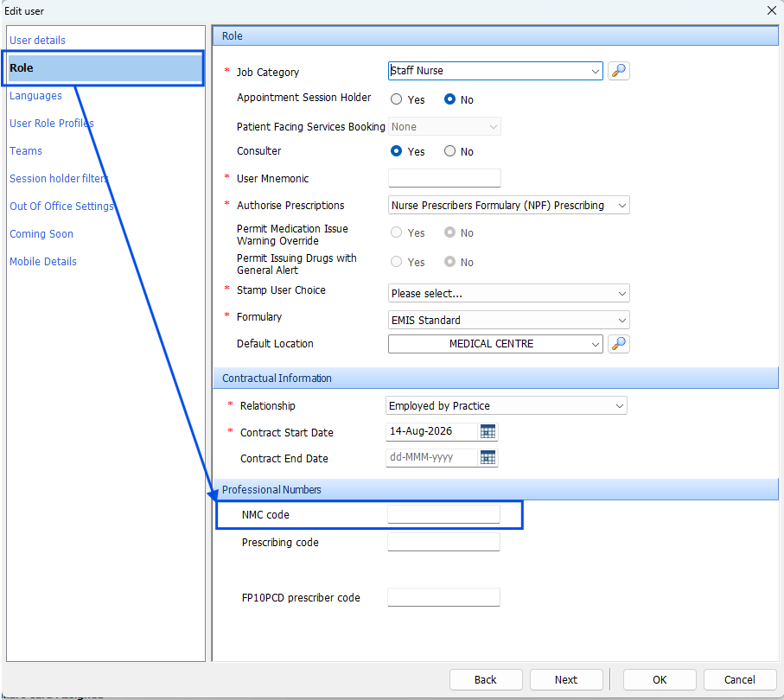Viewport: 784px width, 700px height.
Task: Click the Contract End Date text field
Action: (432, 457)
